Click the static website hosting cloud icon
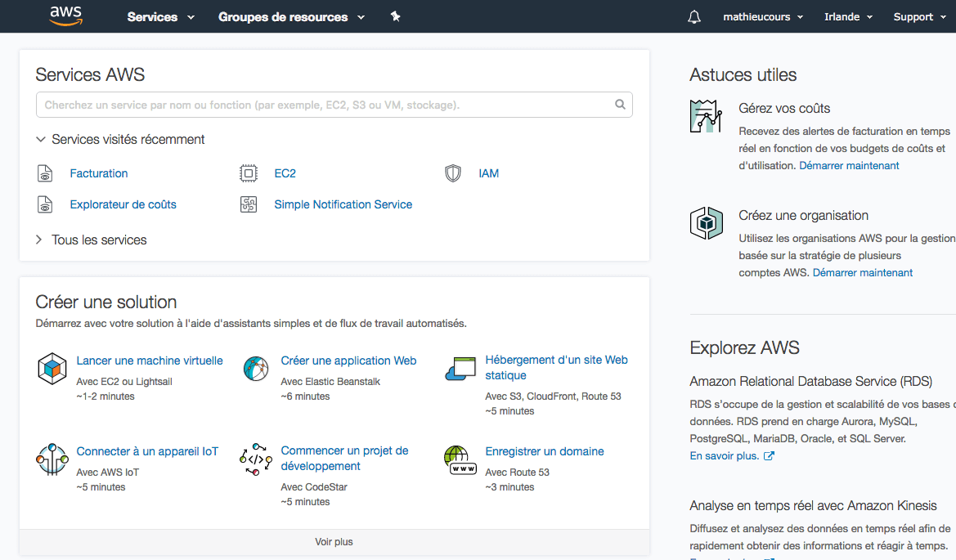 tap(460, 369)
